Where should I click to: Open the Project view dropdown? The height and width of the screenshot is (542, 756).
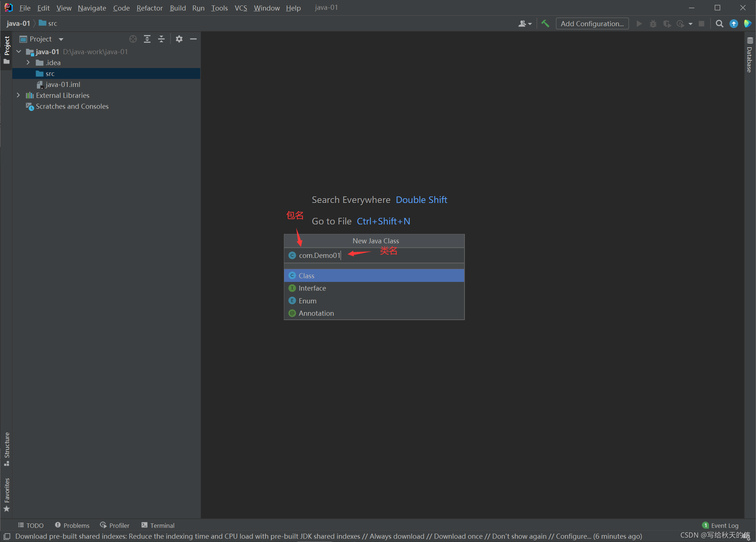pyautogui.click(x=61, y=39)
